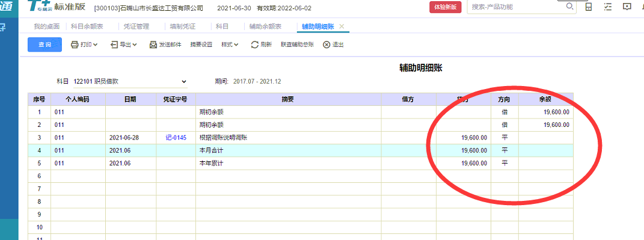The image size is (644, 240).
Task: Click the 期间 2017.07 - 2021.12 text
Action: [x=248, y=81]
